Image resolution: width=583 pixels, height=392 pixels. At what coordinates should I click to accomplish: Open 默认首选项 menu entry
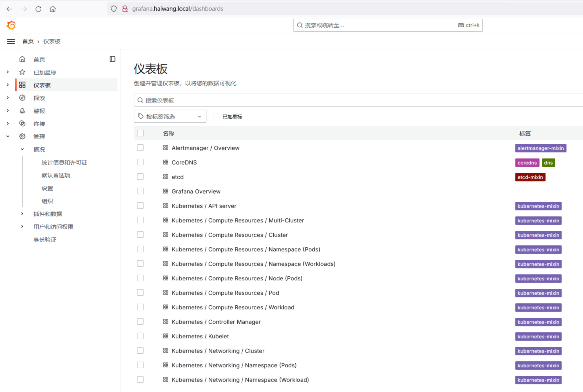tap(56, 175)
